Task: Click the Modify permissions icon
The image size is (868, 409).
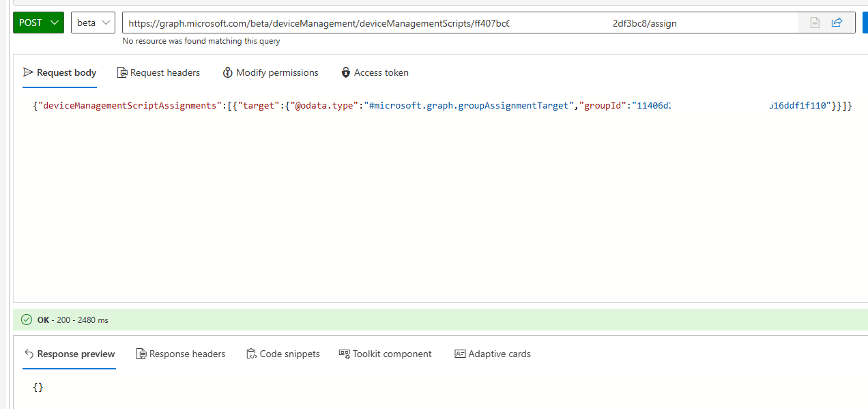Action: pyautogui.click(x=227, y=72)
